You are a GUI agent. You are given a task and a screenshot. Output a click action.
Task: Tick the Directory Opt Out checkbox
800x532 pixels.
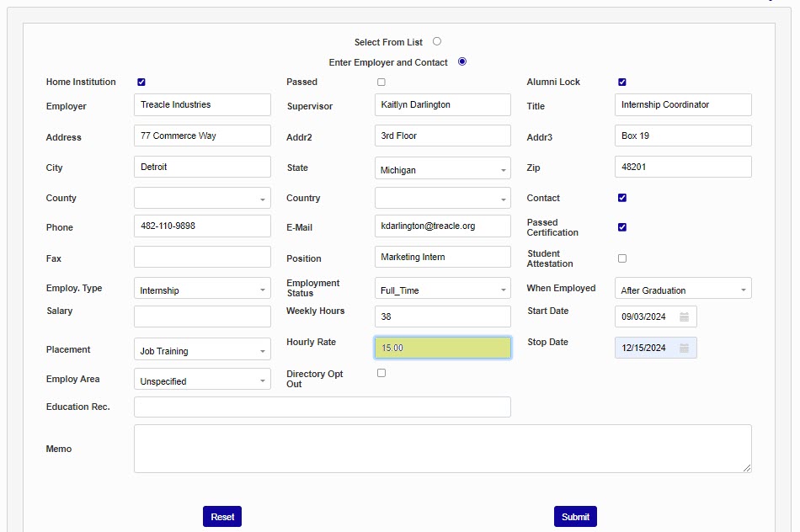coord(381,373)
